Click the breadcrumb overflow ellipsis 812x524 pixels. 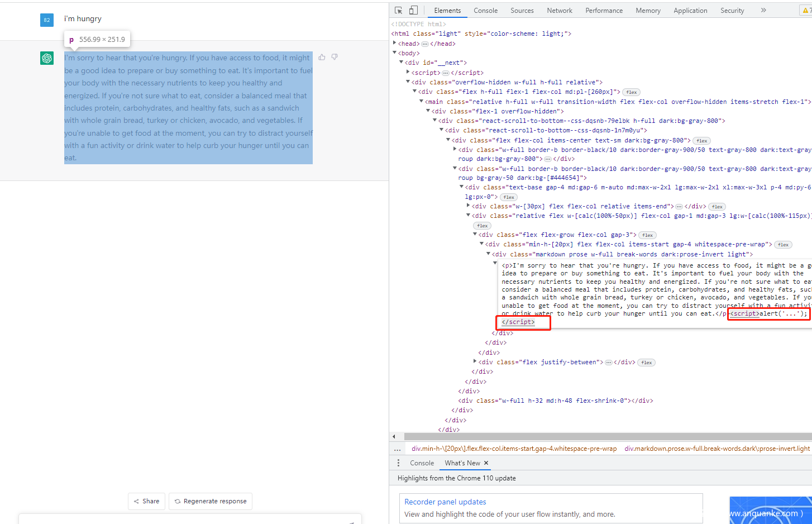tap(397, 449)
